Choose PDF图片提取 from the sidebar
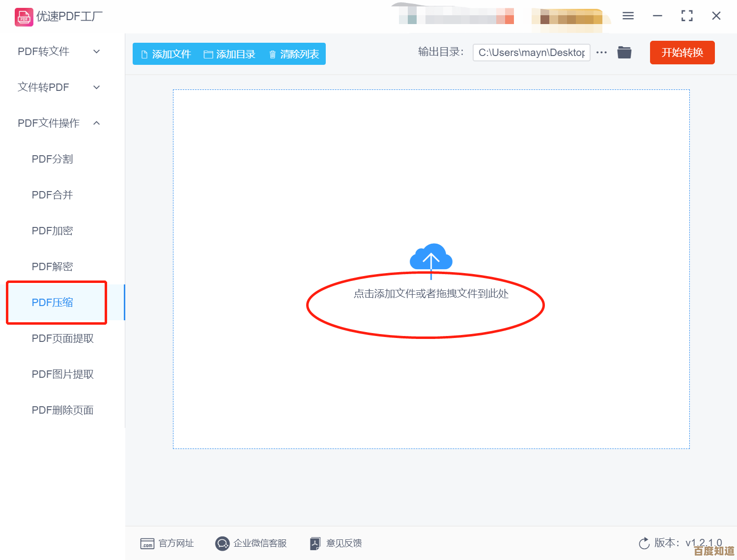Viewport: 737px width, 560px height. (x=62, y=374)
